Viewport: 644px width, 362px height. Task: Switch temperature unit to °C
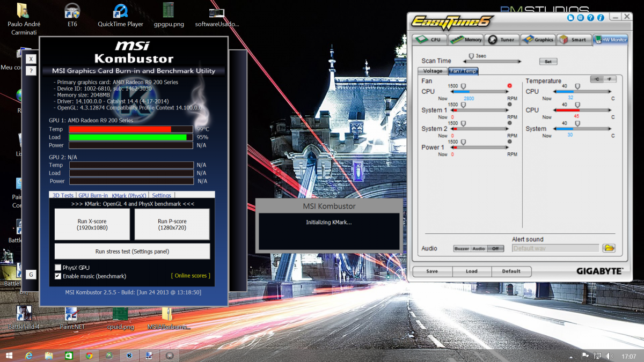coord(597,79)
